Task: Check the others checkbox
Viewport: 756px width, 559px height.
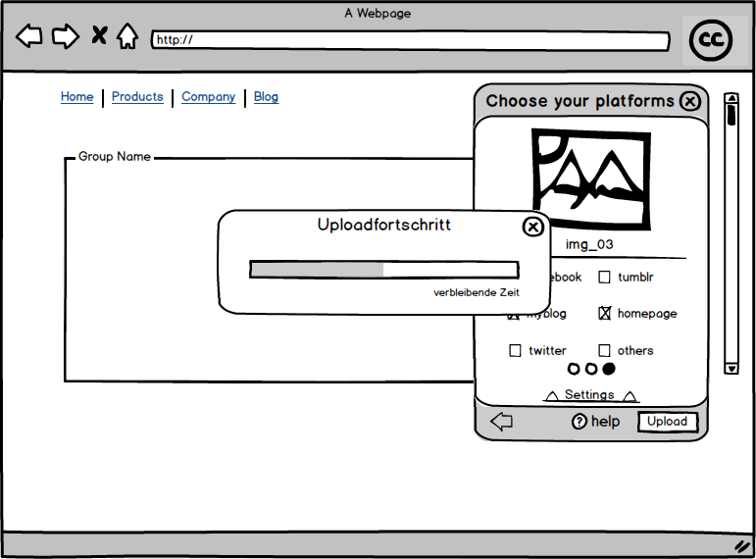Action: pos(605,351)
